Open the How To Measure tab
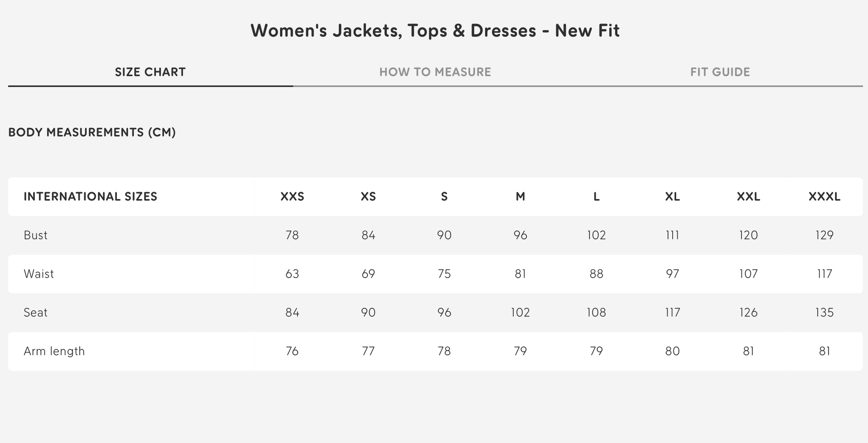Screen dimensions: 868x443 (435, 72)
